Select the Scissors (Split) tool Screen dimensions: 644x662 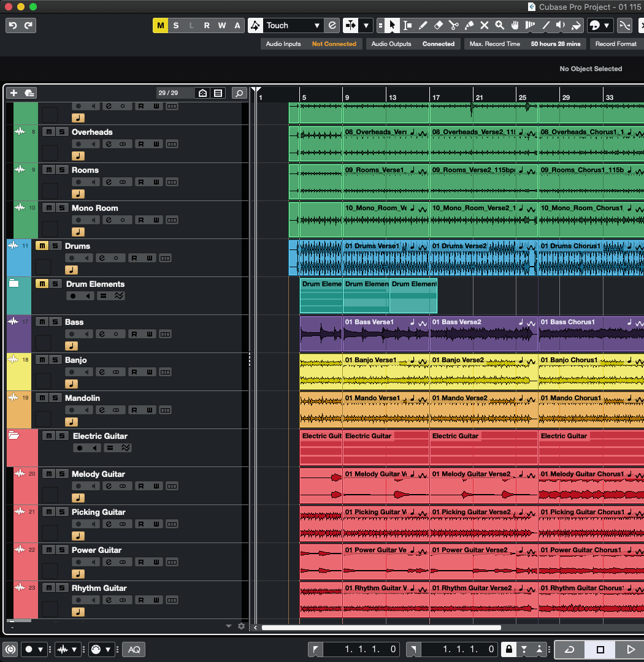(x=453, y=25)
